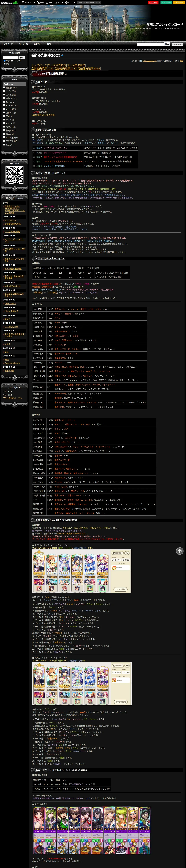This screenshot has width=186, height=868.
Task: Click the pencil edit icon beside the page title
Action: point(62,56)
